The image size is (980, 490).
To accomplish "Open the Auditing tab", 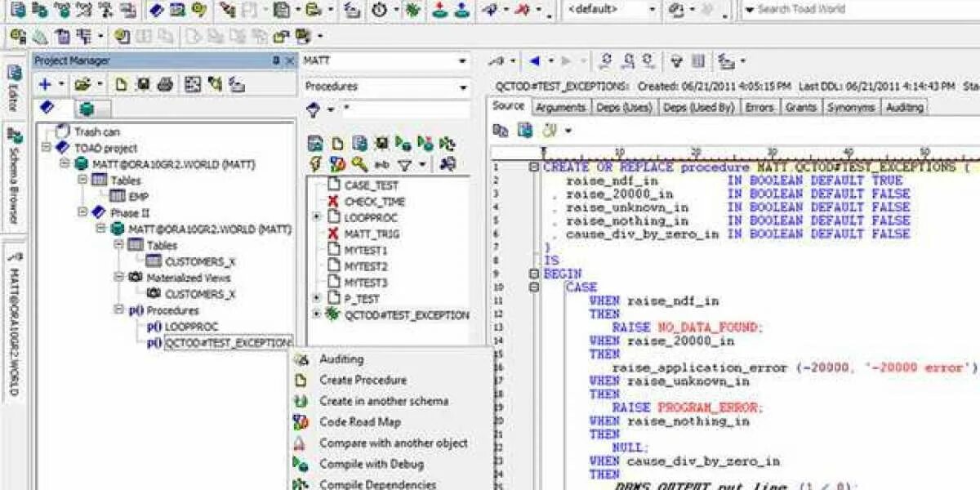I will 904,107.
